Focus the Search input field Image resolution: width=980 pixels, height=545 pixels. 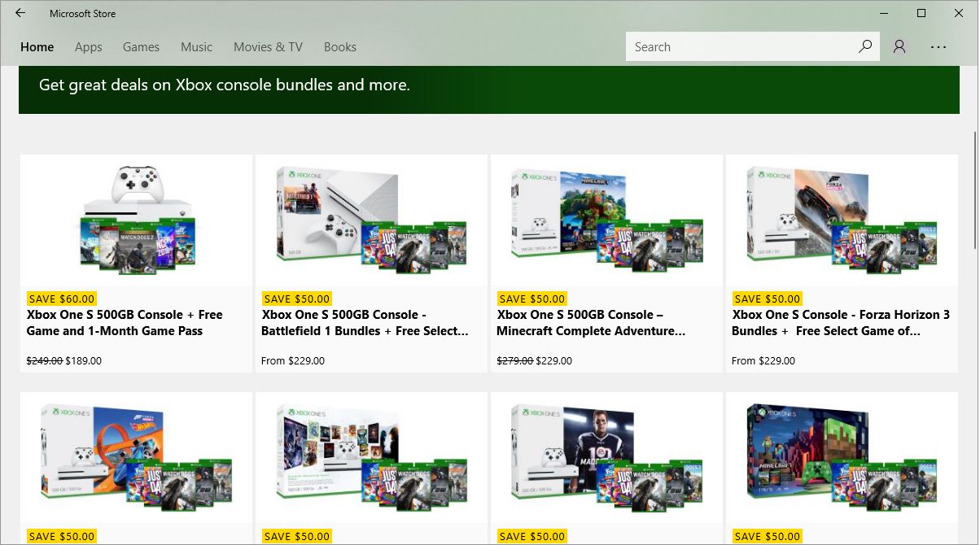pyautogui.click(x=741, y=46)
